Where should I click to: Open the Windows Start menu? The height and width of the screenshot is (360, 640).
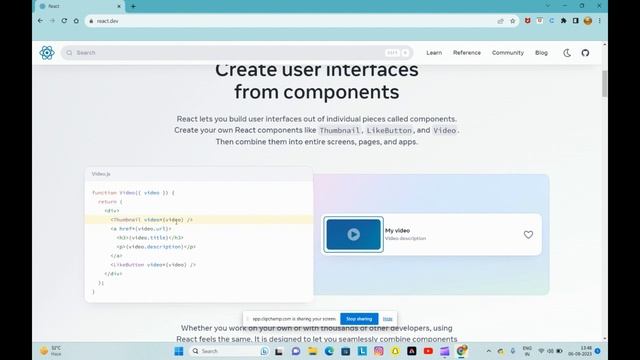(x=179, y=351)
